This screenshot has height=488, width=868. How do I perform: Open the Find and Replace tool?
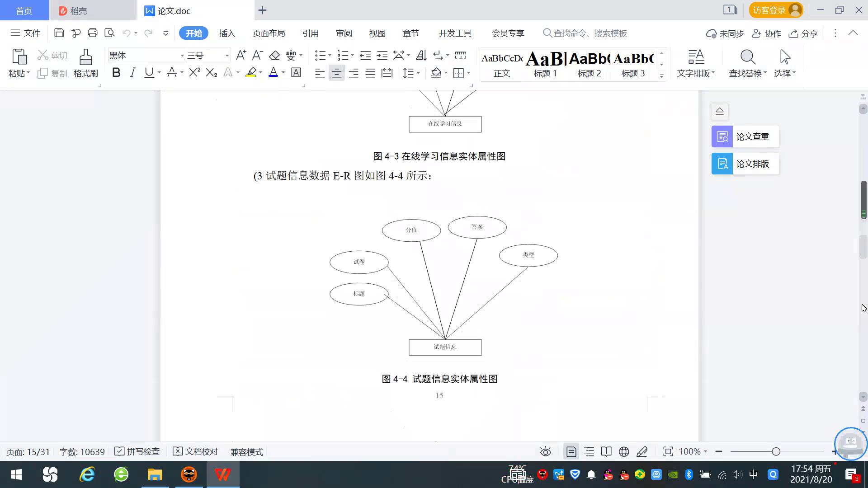[747, 63]
